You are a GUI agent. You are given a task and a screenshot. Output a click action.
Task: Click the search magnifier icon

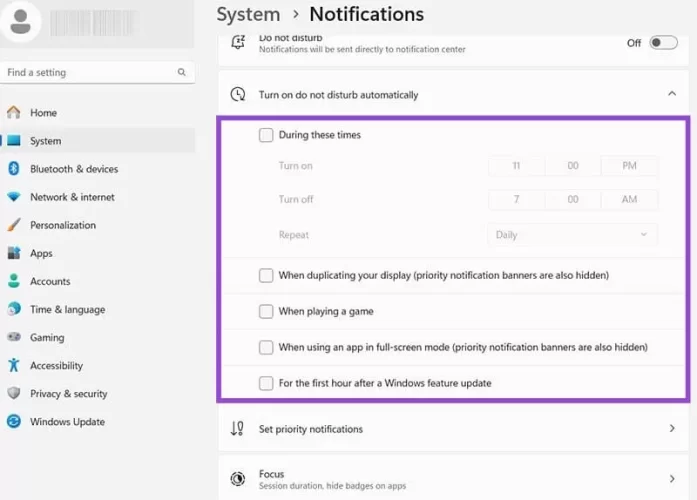[x=181, y=73]
